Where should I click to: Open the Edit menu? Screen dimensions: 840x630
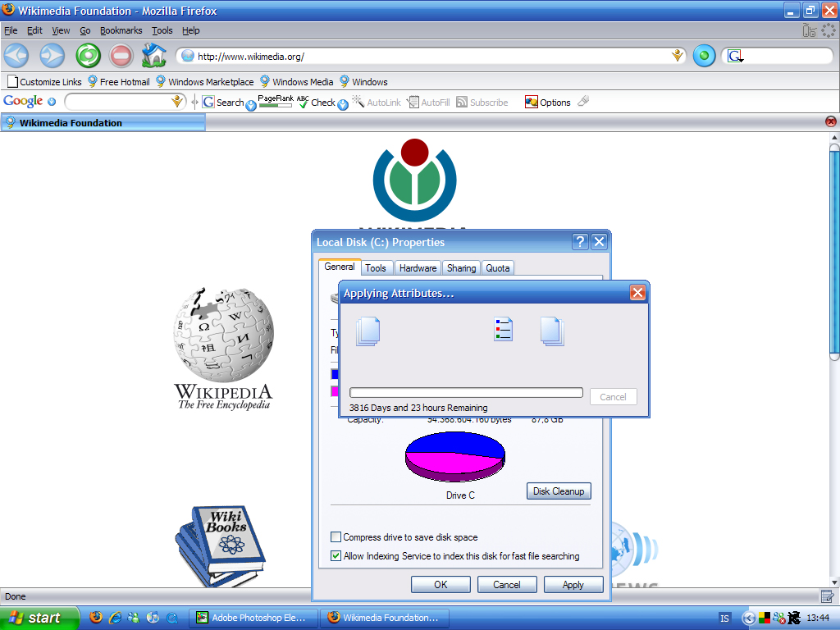click(x=34, y=30)
